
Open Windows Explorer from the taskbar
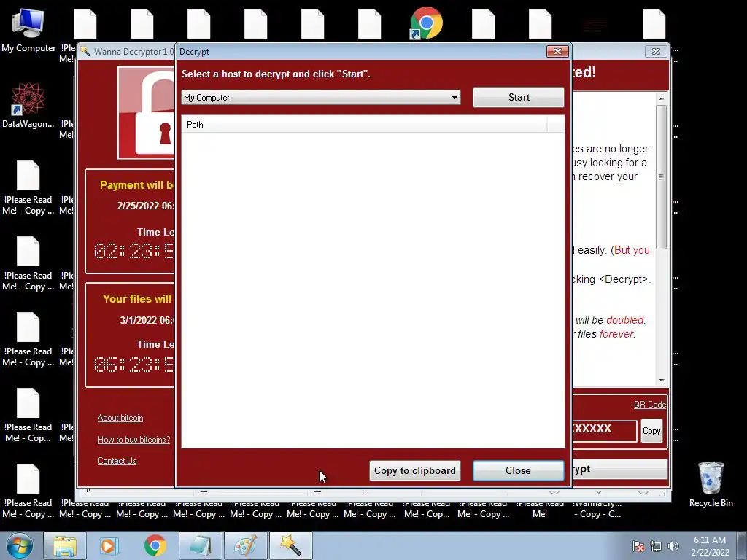(x=65, y=545)
